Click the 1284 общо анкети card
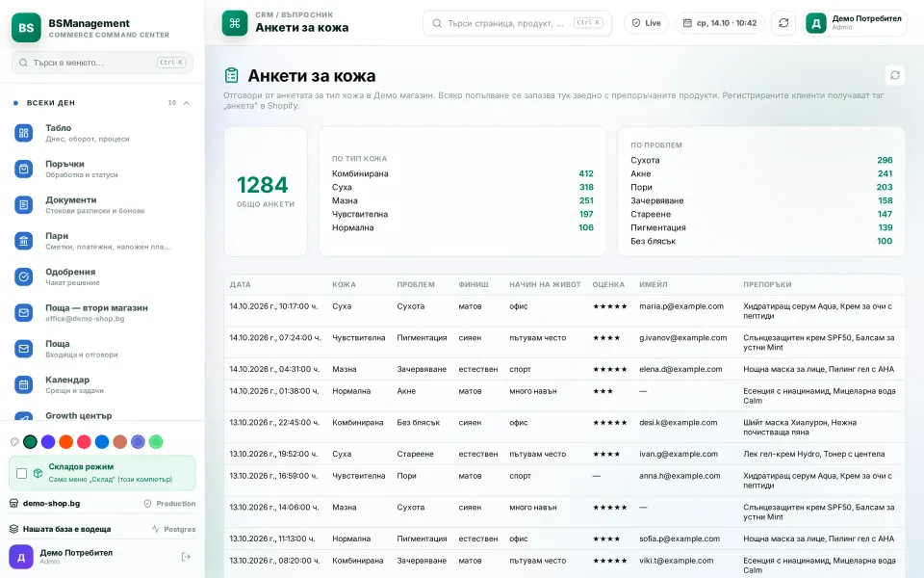 pyautogui.click(x=266, y=192)
